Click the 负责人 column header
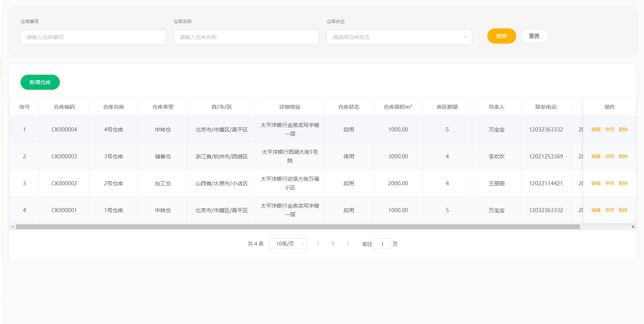Screen dimensions: 644x324 496,107
